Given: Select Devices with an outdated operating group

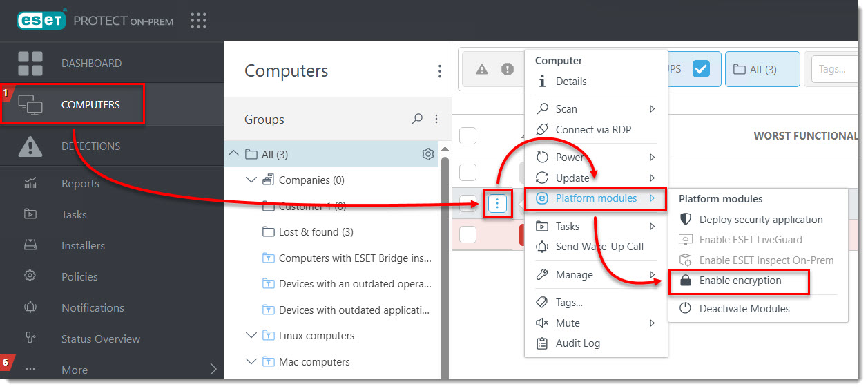Looking at the screenshot, I should (x=356, y=284).
